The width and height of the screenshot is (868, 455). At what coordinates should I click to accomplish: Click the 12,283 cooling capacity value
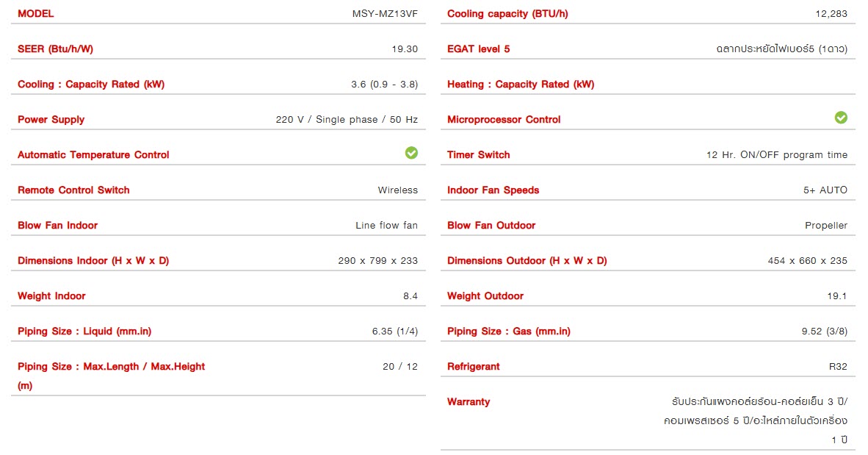[x=832, y=13]
